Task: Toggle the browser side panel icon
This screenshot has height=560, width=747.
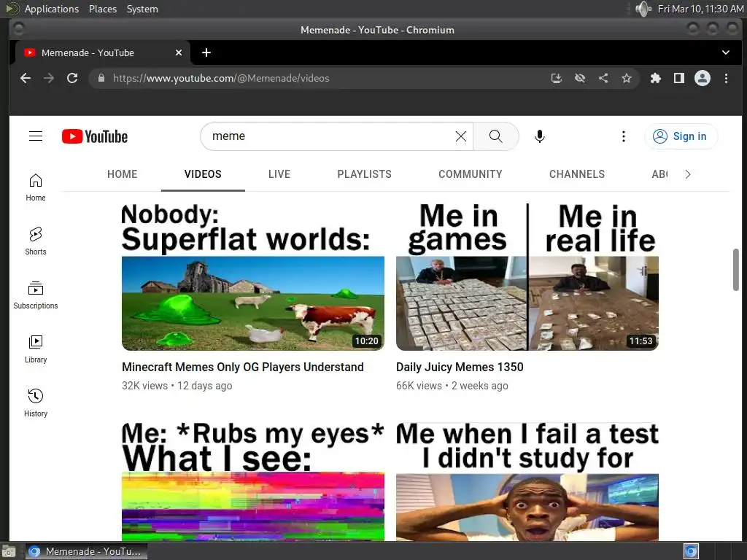Action: [679, 78]
